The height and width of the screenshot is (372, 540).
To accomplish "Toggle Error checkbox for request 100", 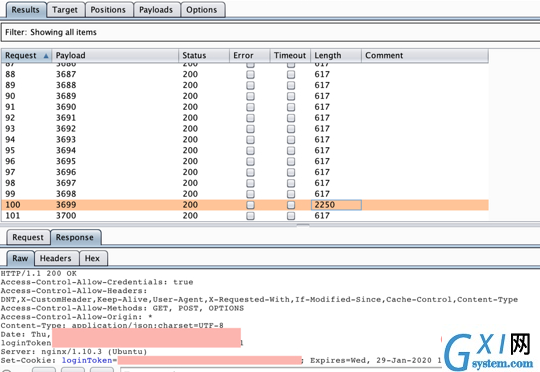I will pyautogui.click(x=250, y=205).
